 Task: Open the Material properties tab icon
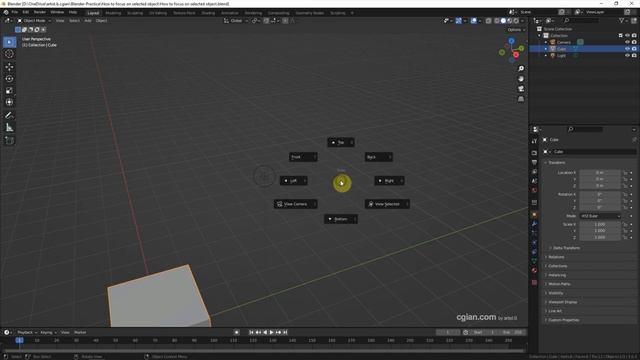[534, 270]
